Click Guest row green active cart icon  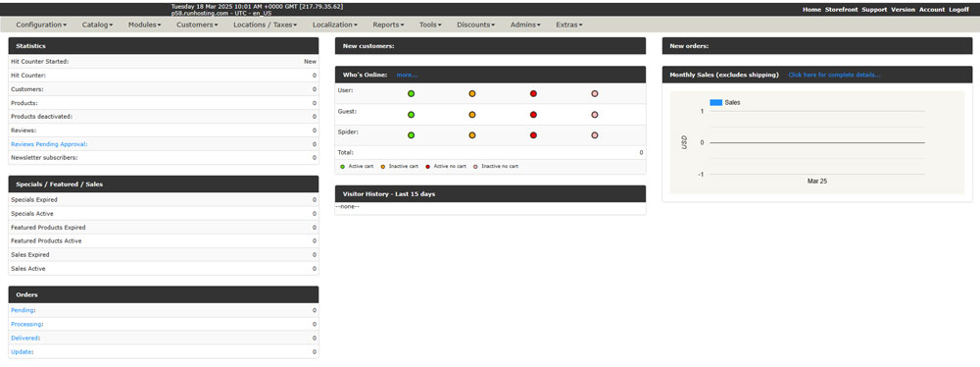pos(412,115)
